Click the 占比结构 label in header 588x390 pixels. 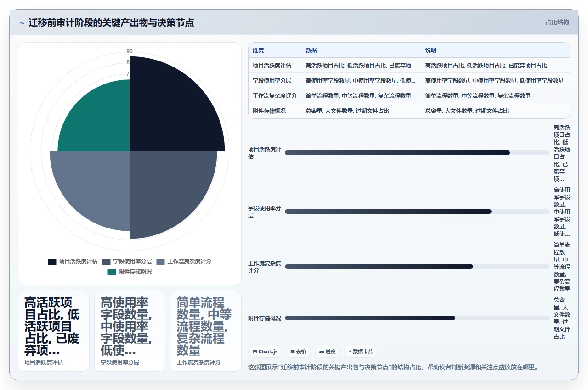[557, 22]
